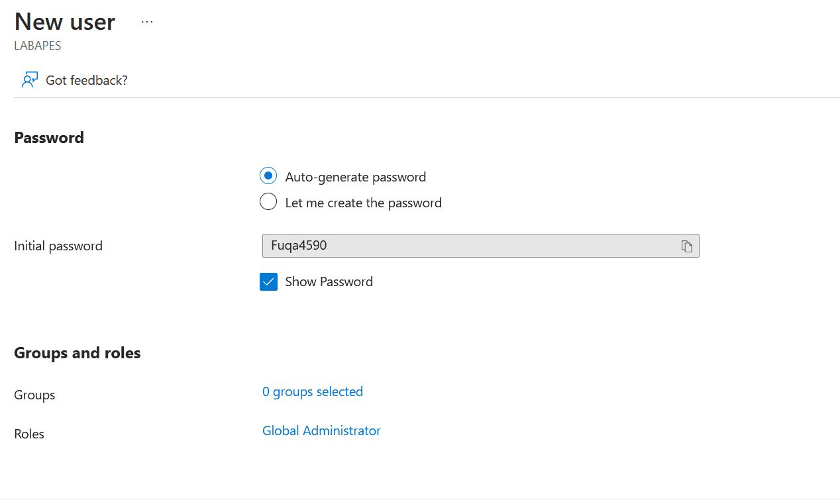Click the Groups and roles heading
This screenshot has height=504, width=840.
coord(78,353)
